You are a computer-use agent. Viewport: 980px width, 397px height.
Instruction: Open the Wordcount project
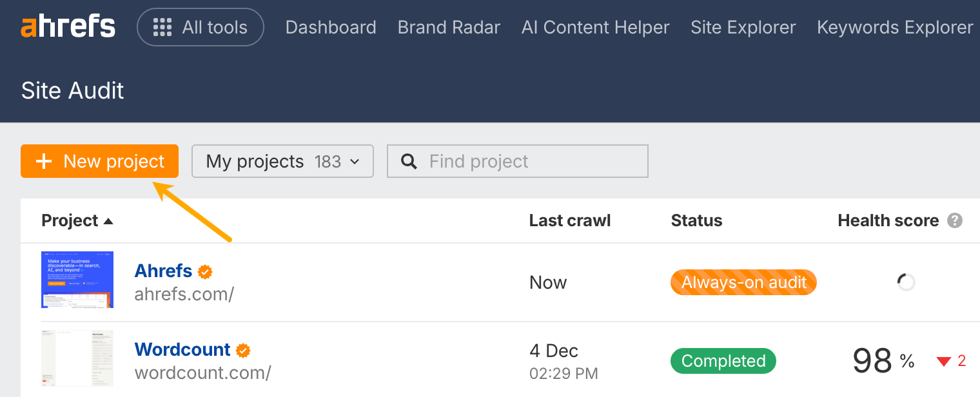(x=182, y=349)
